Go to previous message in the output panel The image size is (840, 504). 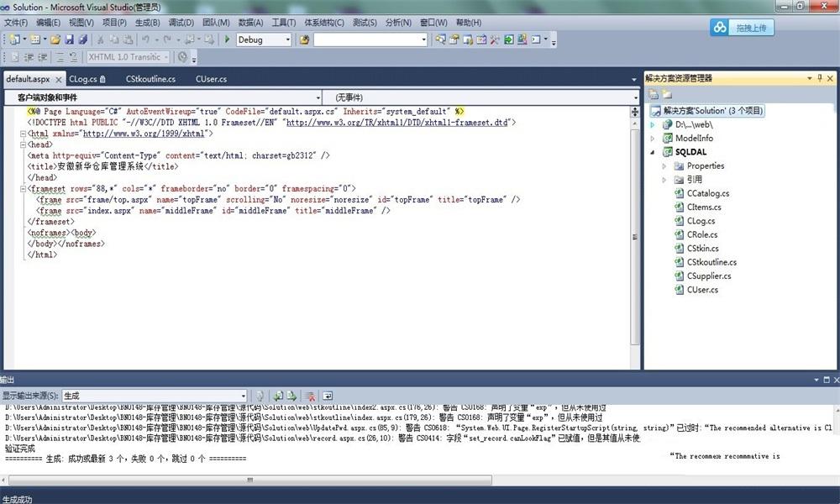(278, 396)
